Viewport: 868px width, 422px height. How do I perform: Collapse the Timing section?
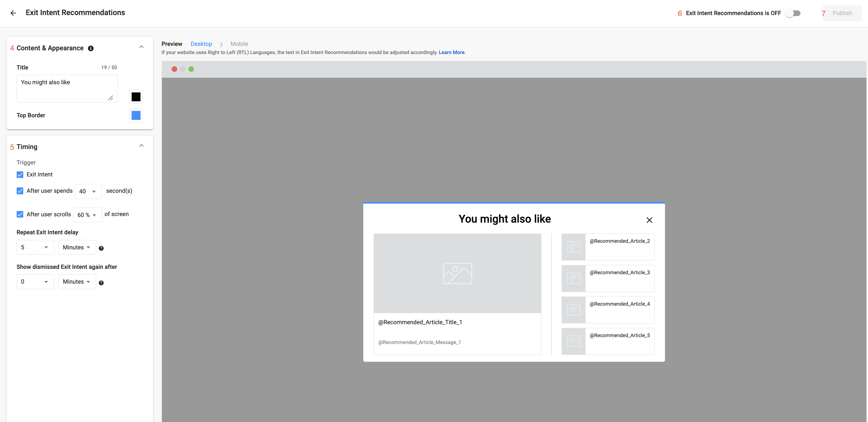pos(141,146)
